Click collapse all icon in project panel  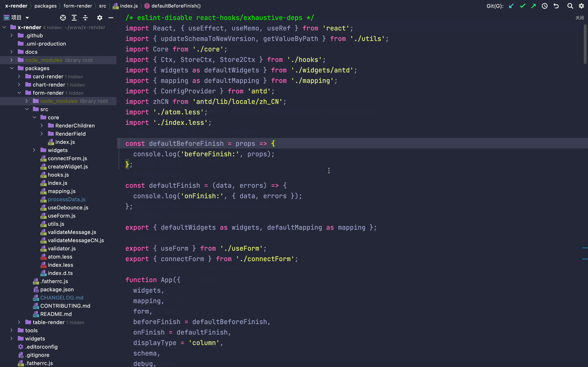[x=85, y=17]
